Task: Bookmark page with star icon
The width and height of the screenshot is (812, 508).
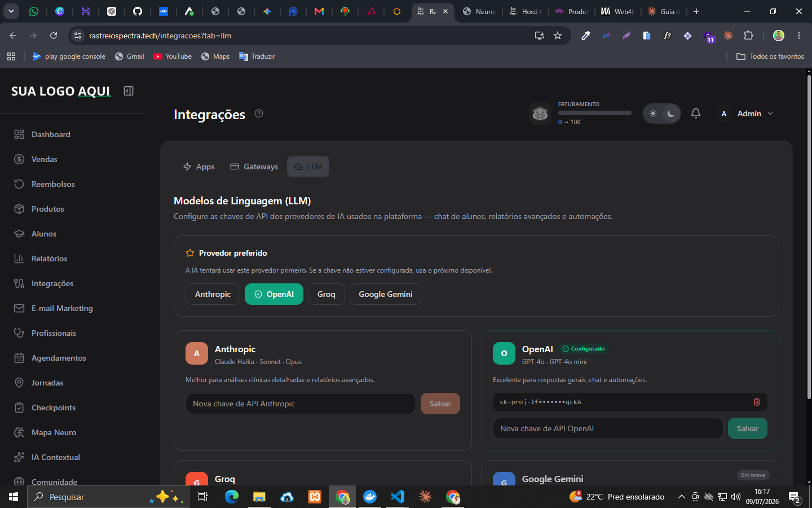Action: 558,36
